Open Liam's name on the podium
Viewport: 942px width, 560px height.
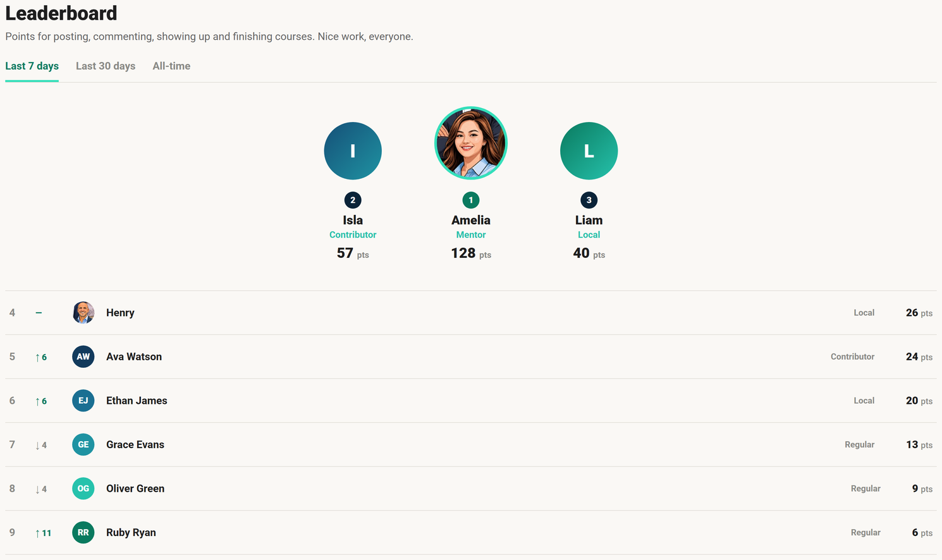coord(589,220)
